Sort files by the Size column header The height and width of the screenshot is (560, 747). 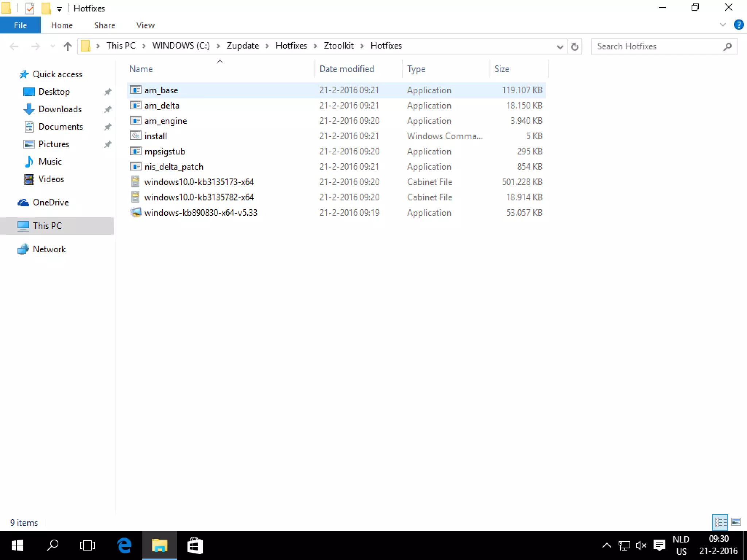(502, 69)
